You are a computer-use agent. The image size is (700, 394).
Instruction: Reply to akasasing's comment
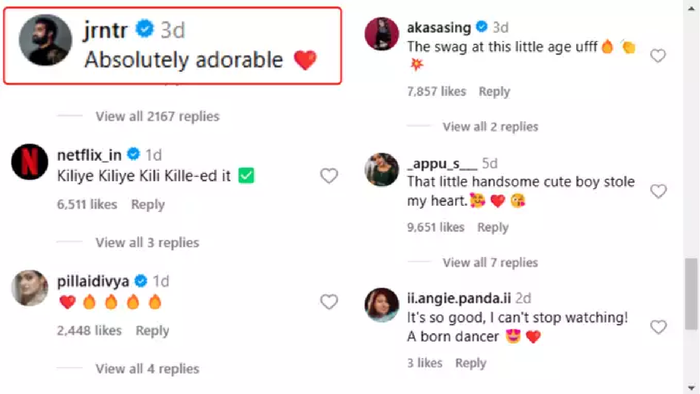pos(494,91)
